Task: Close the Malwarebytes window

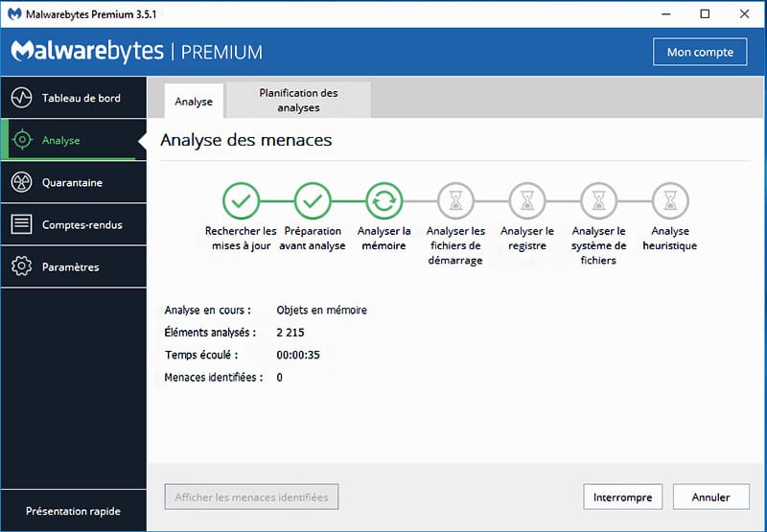Action: click(x=745, y=13)
